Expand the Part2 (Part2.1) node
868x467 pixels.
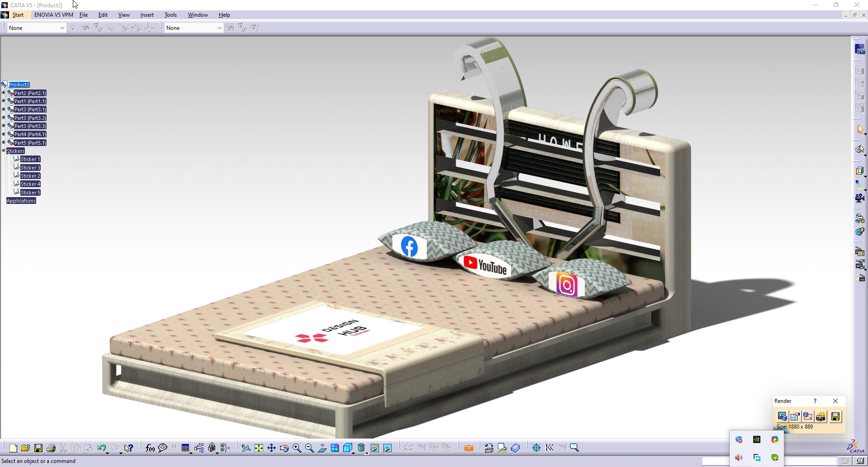pos(4,93)
